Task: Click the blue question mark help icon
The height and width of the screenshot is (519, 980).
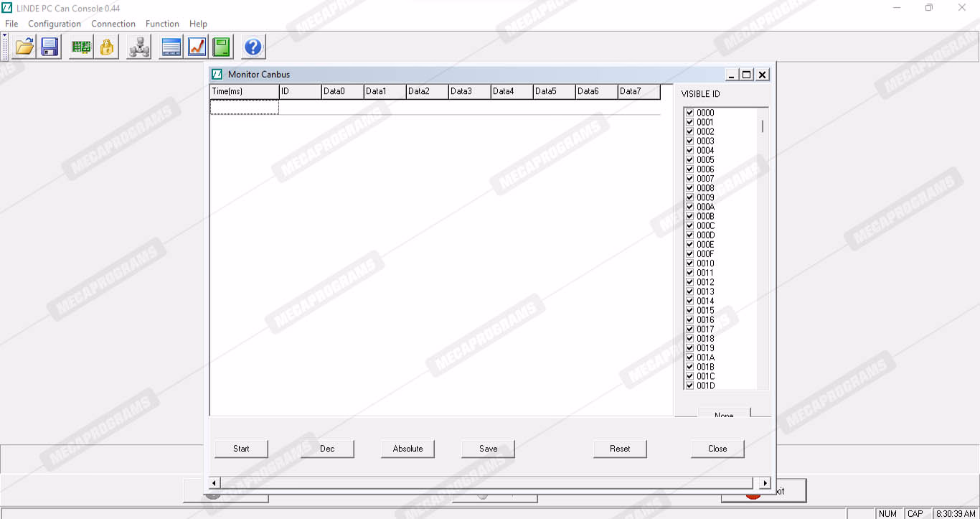Action: coord(253,47)
